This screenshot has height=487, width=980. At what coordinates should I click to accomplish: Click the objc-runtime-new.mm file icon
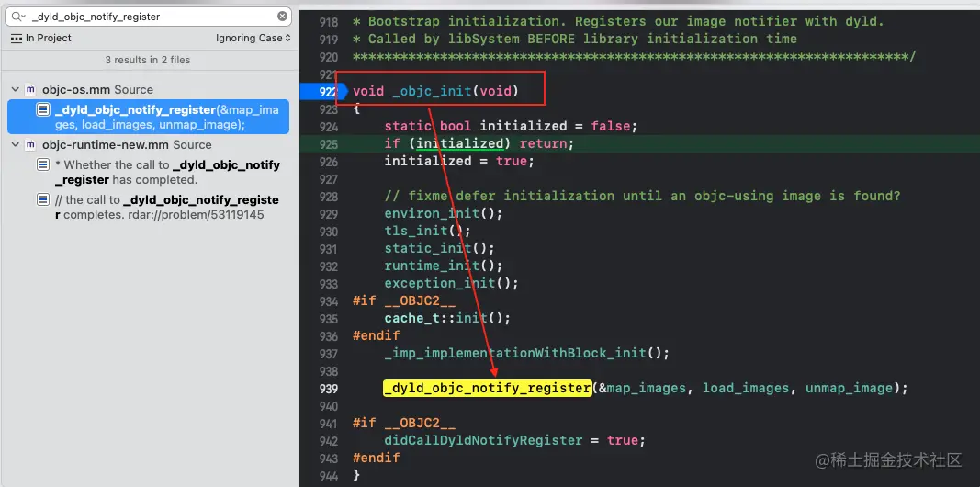(x=30, y=144)
